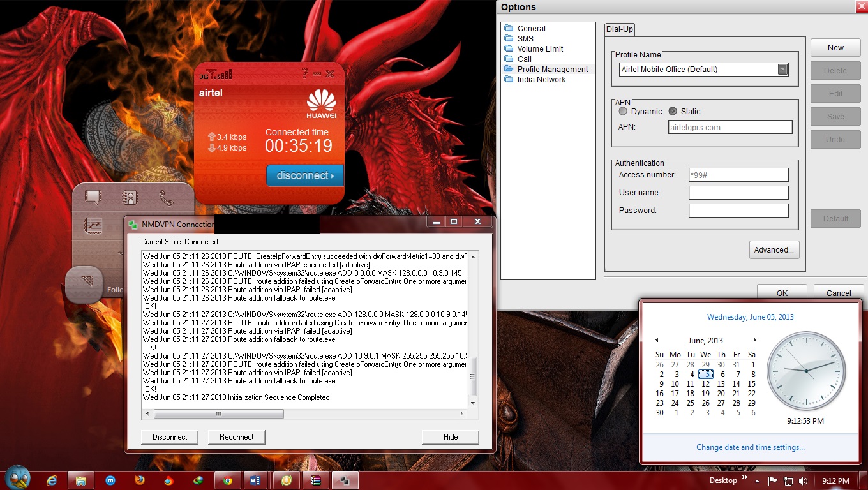Go to previous month in calendar

click(657, 340)
